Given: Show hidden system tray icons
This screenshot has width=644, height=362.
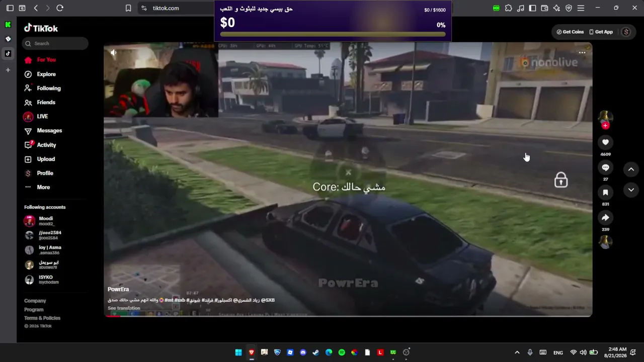Looking at the screenshot, I should (517, 352).
